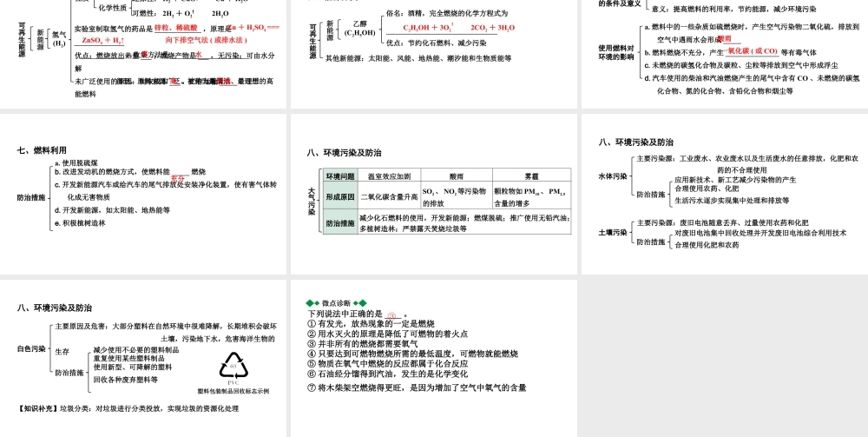868x437 pixels.
Task: Click the table header cell "雾霾"
Action: click(x=531, y=176)
